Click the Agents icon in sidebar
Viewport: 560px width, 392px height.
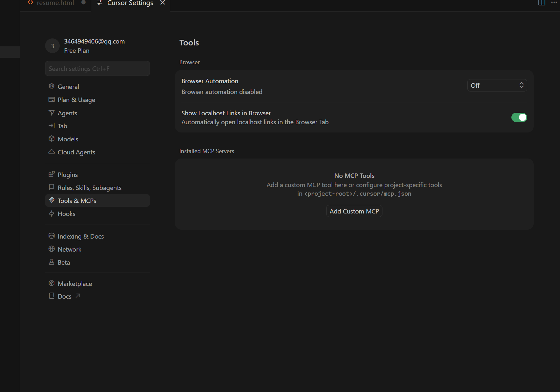click(51, 113)
